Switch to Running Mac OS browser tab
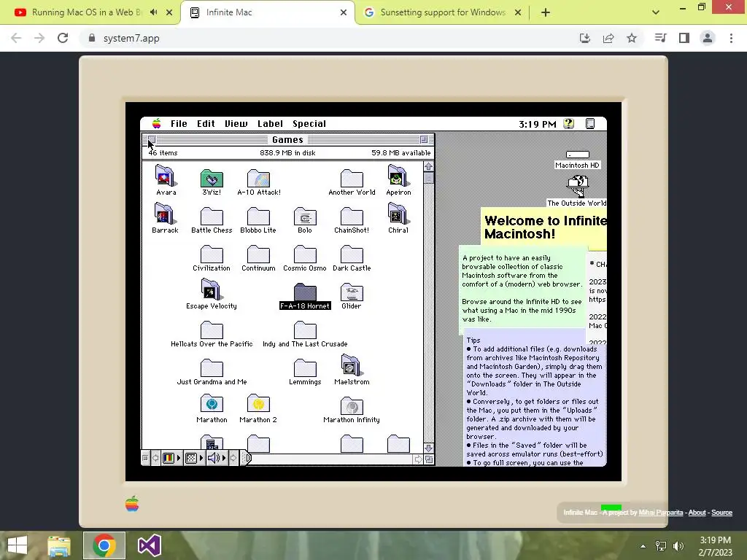Screen dimensions: 747x560 86,12
